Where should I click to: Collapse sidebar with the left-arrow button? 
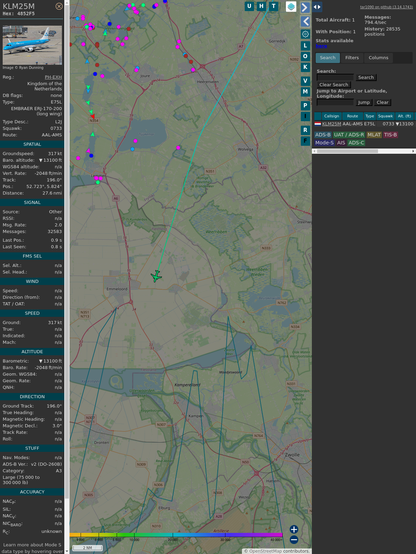(x=305, y=22)
